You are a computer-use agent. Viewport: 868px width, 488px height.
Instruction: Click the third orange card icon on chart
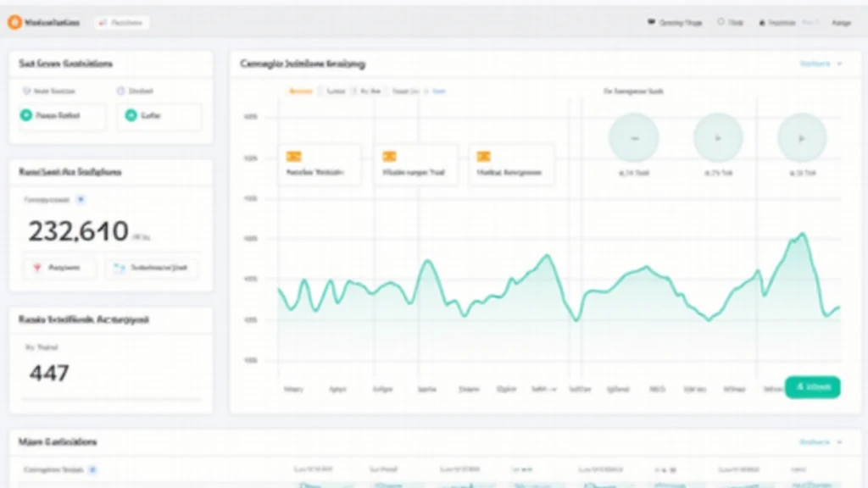point(484,156)
